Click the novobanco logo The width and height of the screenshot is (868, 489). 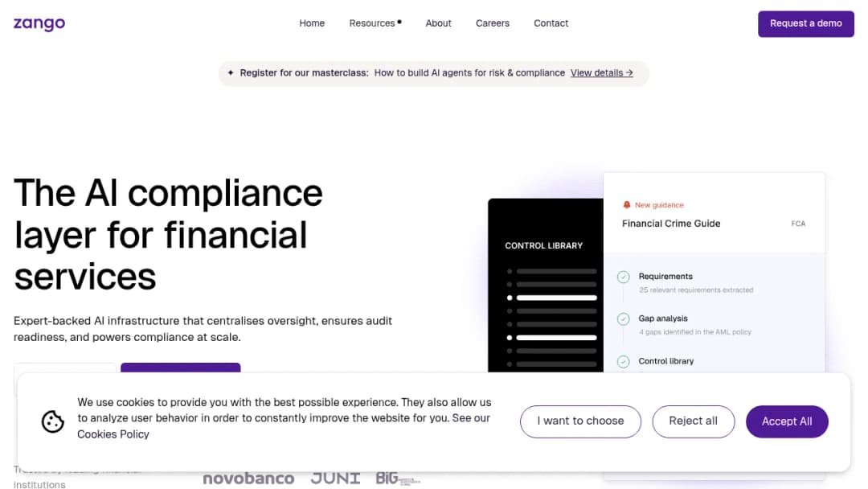(248, 478)
